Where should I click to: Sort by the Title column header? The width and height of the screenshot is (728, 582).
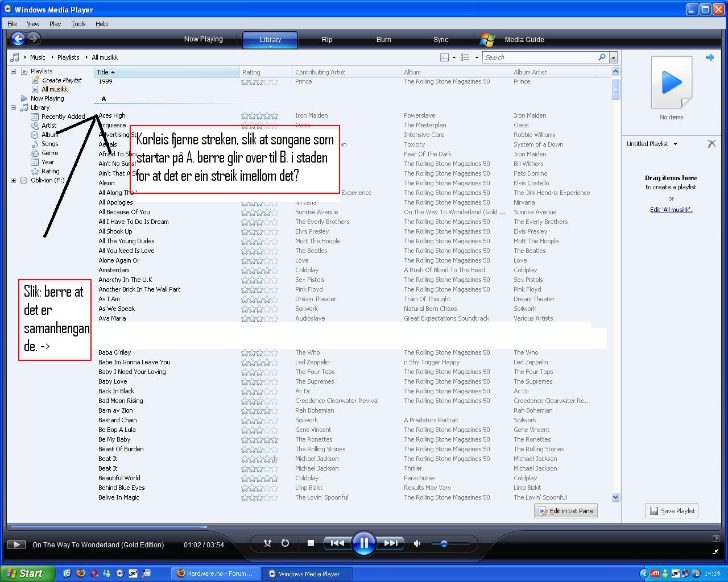coord(167,72)
